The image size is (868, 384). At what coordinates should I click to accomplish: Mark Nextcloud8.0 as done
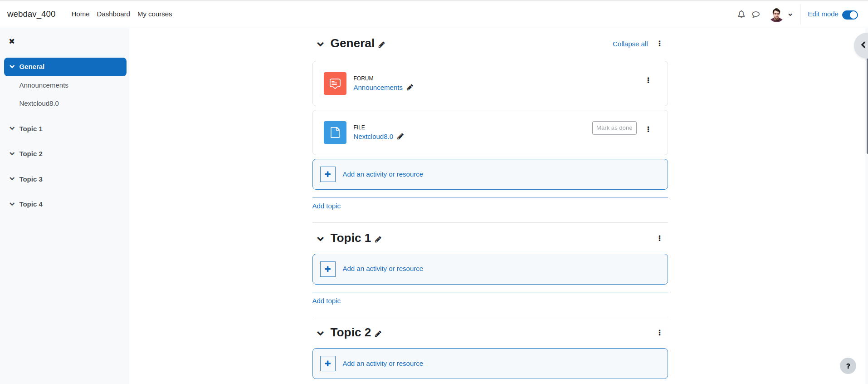click(614, 128)
